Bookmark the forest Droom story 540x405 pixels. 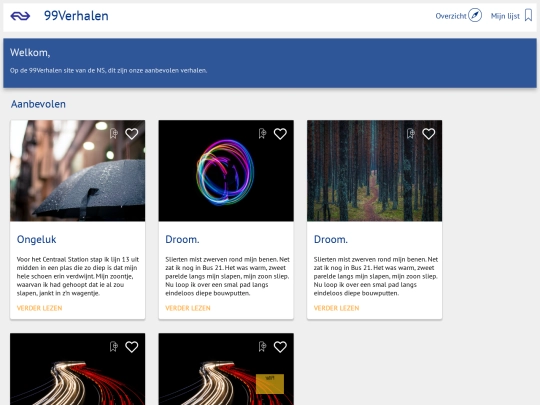[x=411, y=133]
